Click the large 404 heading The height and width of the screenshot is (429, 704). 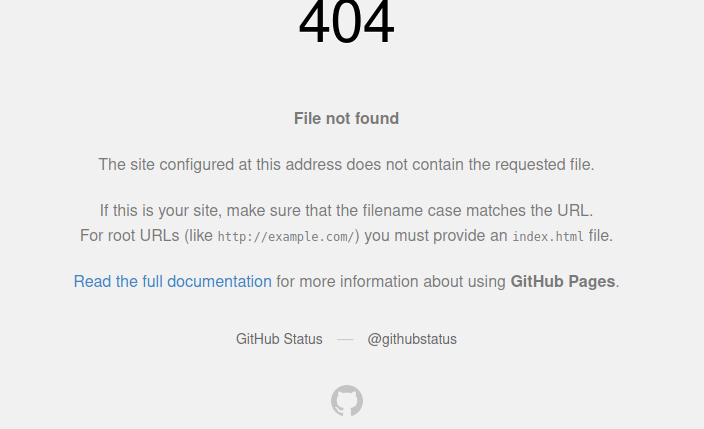click(x=347, y=22)
